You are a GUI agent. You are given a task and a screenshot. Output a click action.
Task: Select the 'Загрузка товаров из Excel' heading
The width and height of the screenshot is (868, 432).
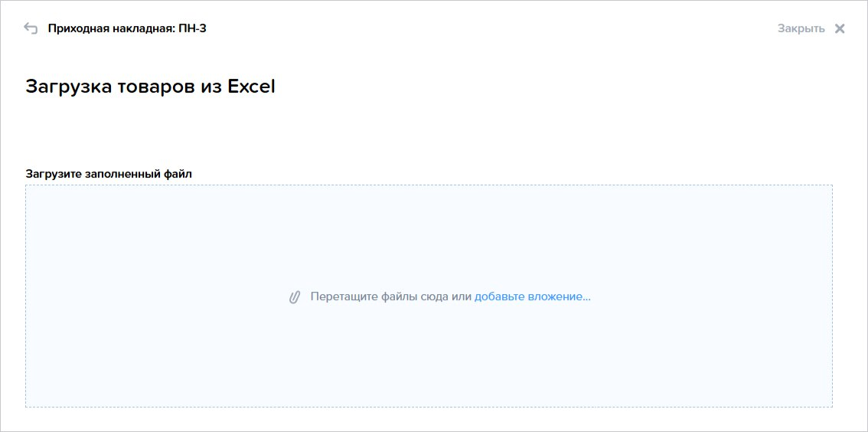[150, 87]
